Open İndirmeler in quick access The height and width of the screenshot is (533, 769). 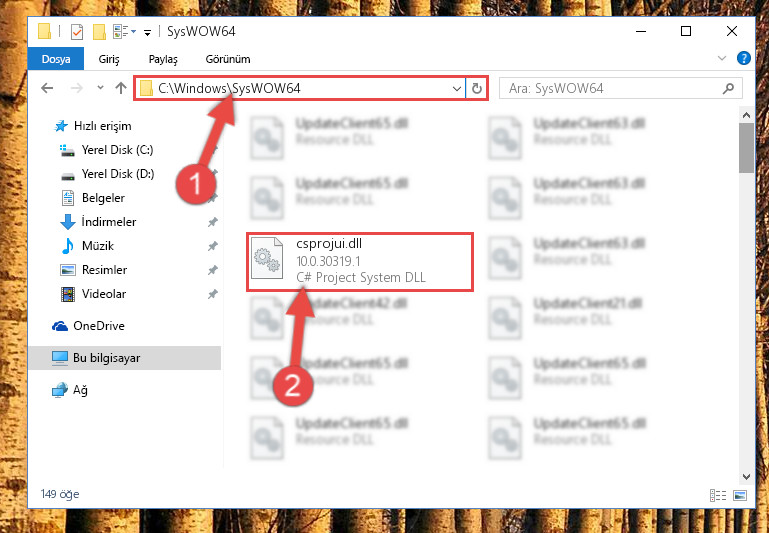tap(109, 222)
